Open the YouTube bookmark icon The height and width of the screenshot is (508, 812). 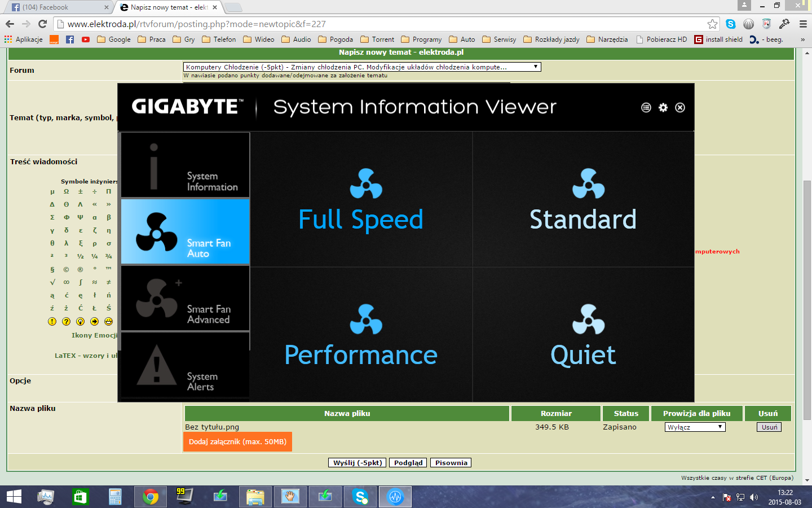86,40
